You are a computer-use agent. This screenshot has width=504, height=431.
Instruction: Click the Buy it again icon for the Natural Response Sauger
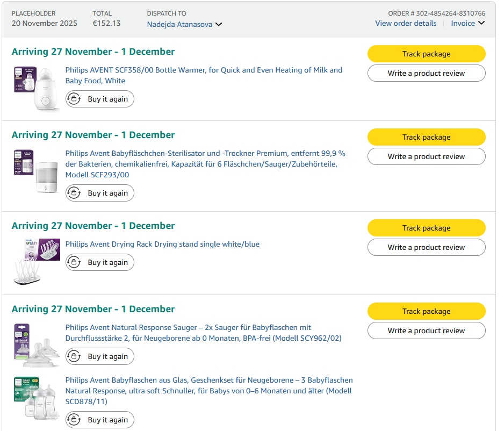75,356
